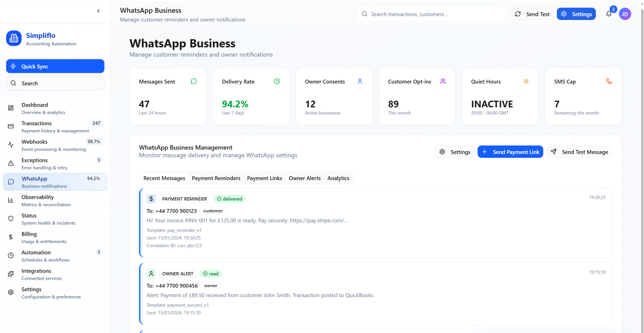Collapse the sidebar with the chevron

click(x=98, y=11)
